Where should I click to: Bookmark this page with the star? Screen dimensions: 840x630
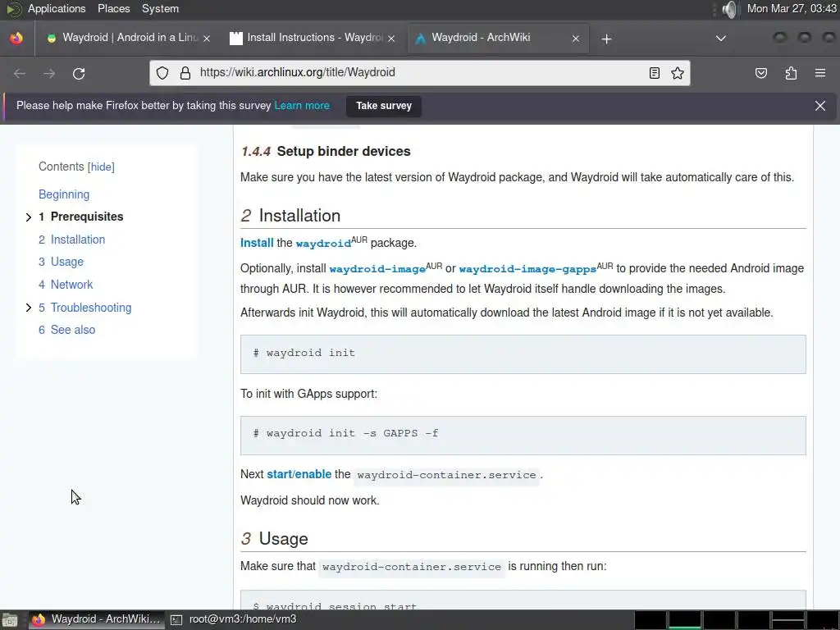click(678, 73)
